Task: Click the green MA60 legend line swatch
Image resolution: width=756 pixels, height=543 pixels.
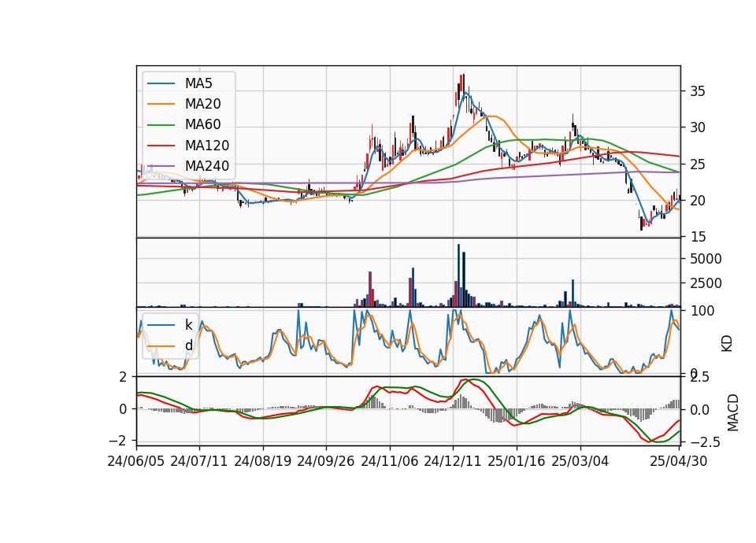Action: [x=161, y=125]
